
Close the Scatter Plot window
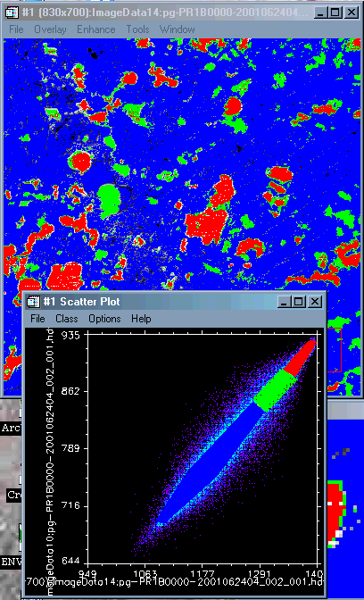(x=315, y=302)
